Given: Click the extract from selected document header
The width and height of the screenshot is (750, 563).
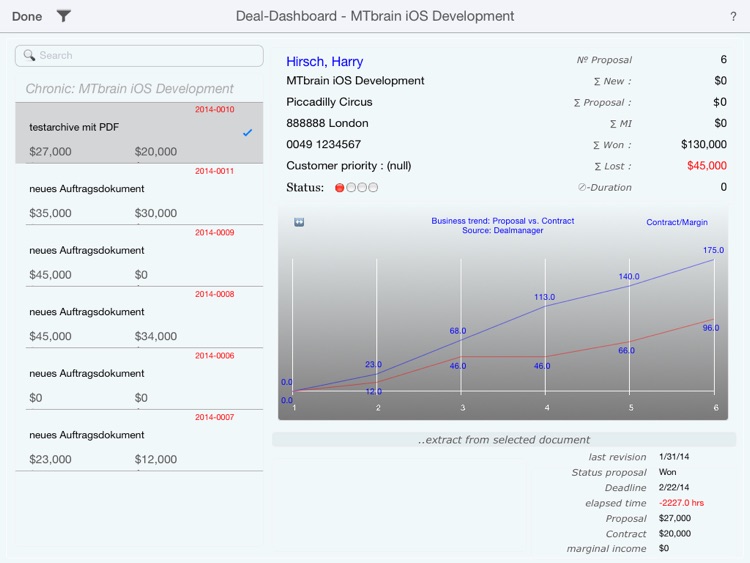Looking at the screenshot, I should 504,440.
